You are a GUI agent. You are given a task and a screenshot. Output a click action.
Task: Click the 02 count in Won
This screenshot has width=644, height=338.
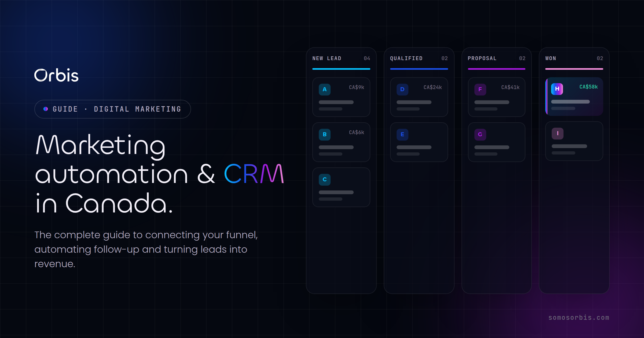click(x=600, y=58)
